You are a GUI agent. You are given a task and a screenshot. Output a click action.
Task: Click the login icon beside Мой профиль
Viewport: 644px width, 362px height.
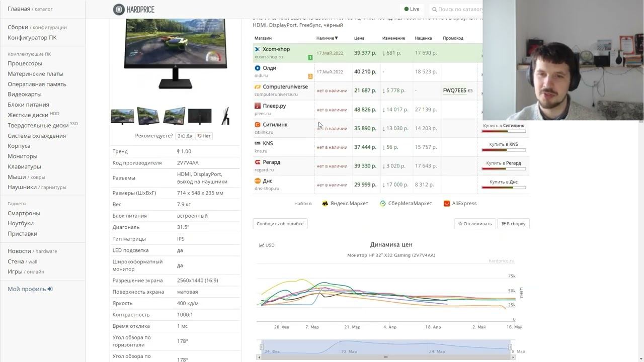[50, 289]
